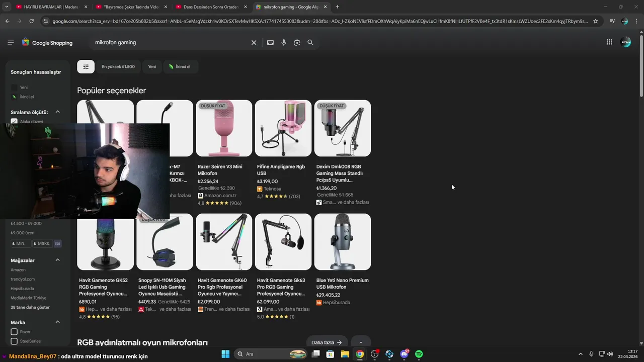This screenshot has height=362, width=644.
Task: Submit search with the magnifier icon
Action: [x=310, y=43]
